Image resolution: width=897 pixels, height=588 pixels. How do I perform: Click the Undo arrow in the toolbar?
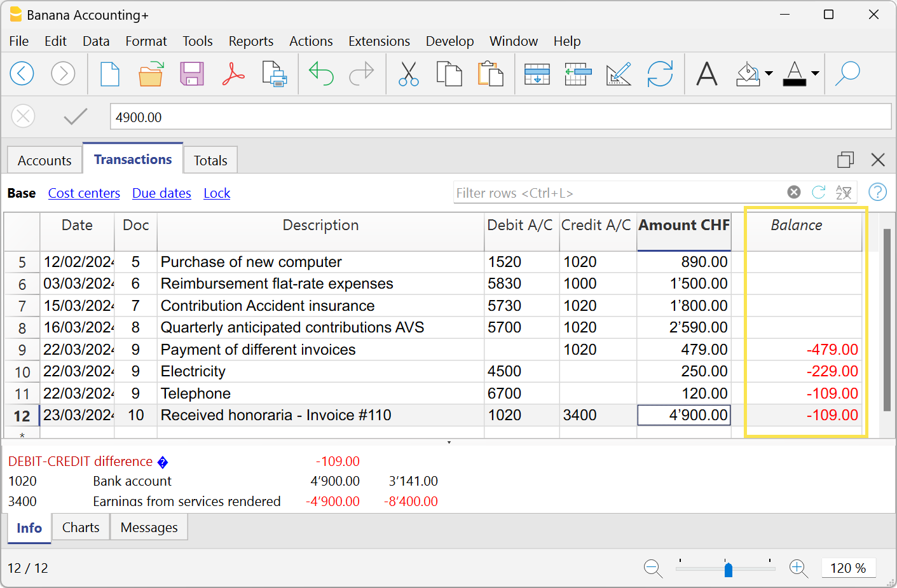point(321,74)
